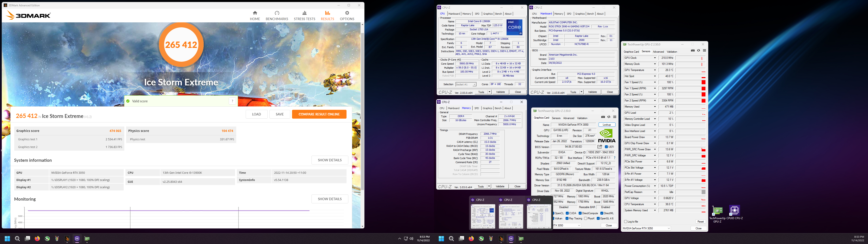The image size is (868, 244).
Task: Open the Hot Spot sensor dropdown arrow
Action: tap(655, 76)
